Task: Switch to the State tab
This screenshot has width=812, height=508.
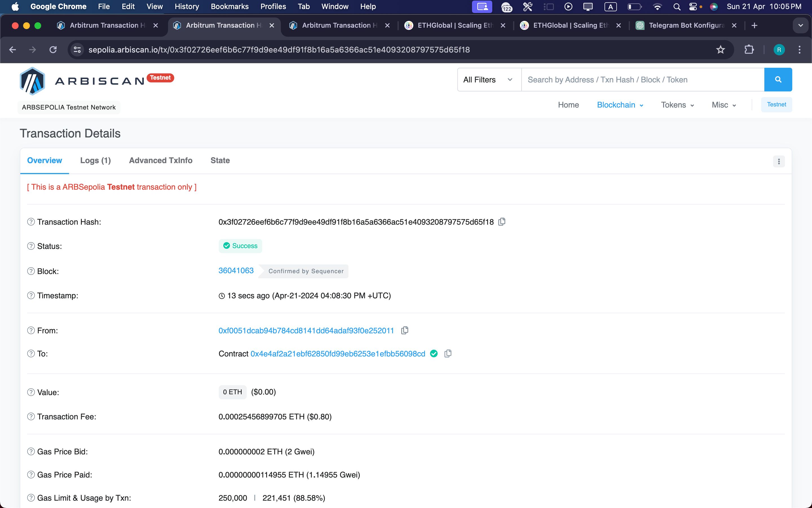Action: (x=220, y=161)
